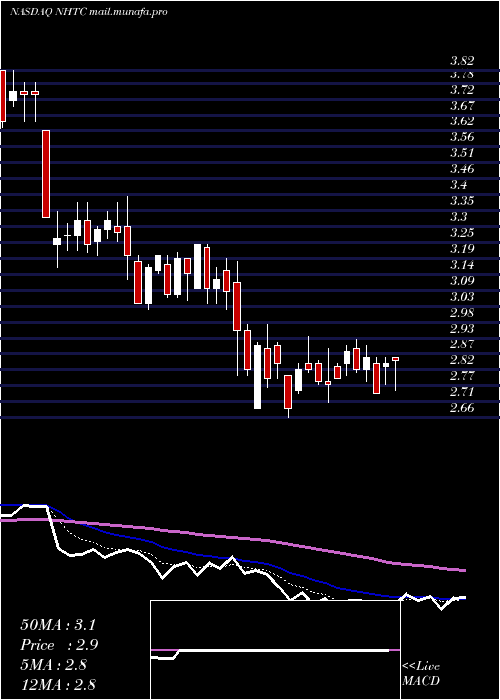Click the 3.35 price axis label

click(462, 201)
